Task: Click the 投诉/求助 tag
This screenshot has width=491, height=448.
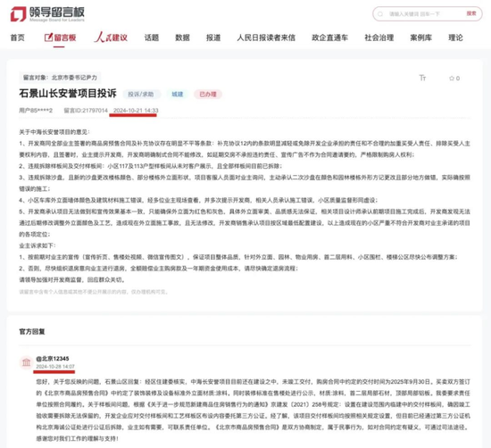Action: [141, 95]
